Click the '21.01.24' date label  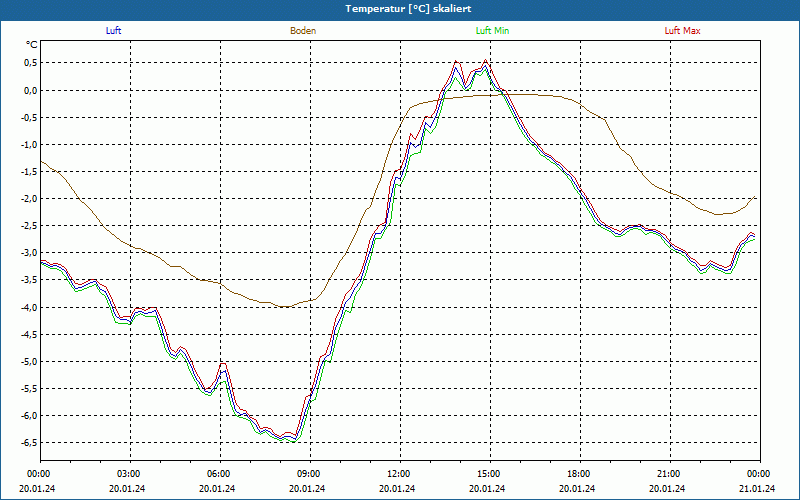(757, 488)
